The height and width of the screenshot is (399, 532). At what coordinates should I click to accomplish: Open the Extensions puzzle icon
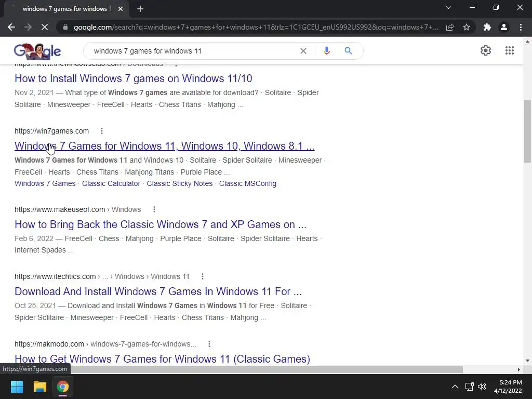(x=487, y=27)
